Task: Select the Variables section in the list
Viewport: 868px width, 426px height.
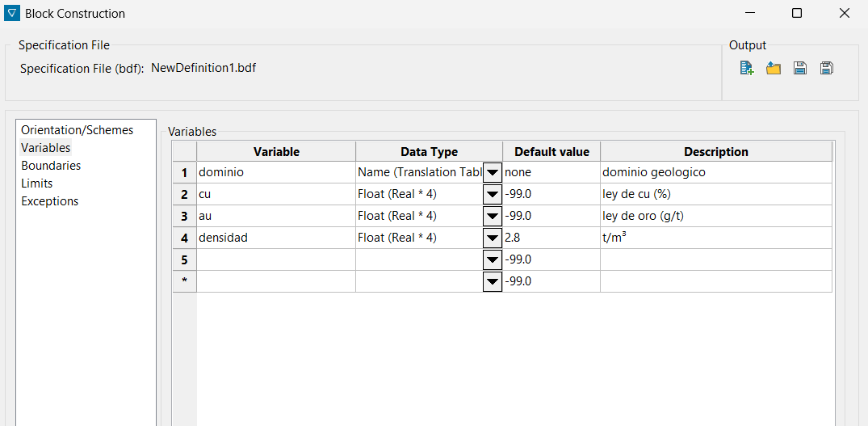Action: 45,148
